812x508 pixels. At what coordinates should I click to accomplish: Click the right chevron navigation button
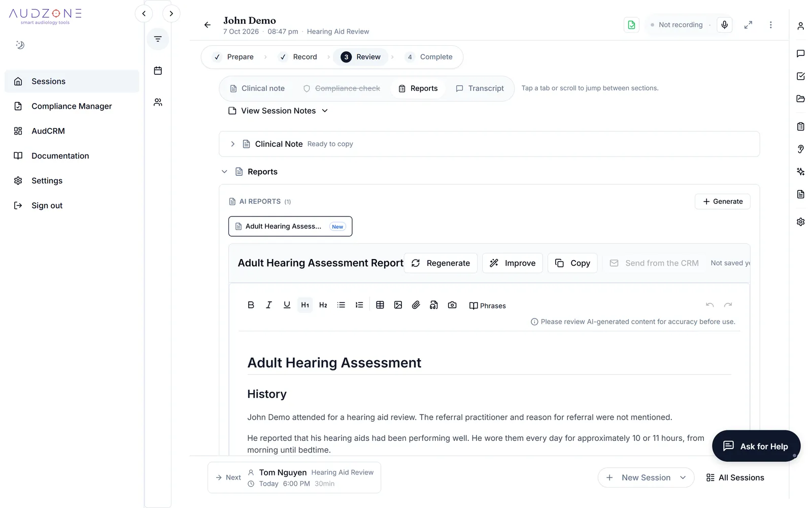pyautogui.click(x=171, y=14)
